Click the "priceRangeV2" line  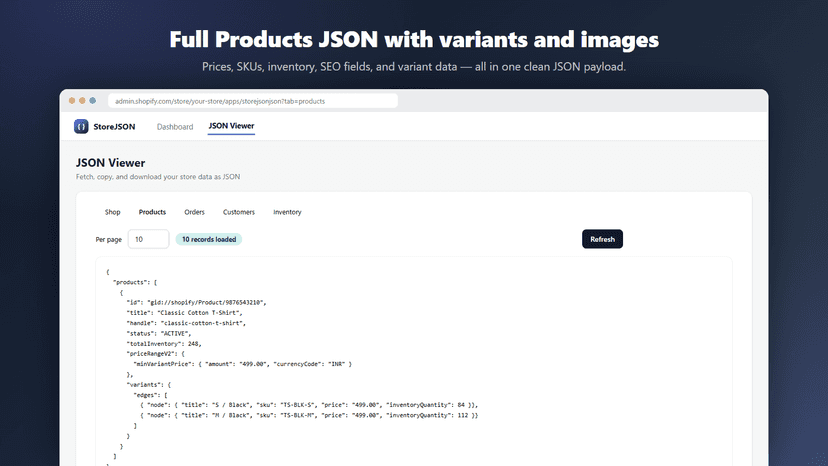tap(155, 353)
